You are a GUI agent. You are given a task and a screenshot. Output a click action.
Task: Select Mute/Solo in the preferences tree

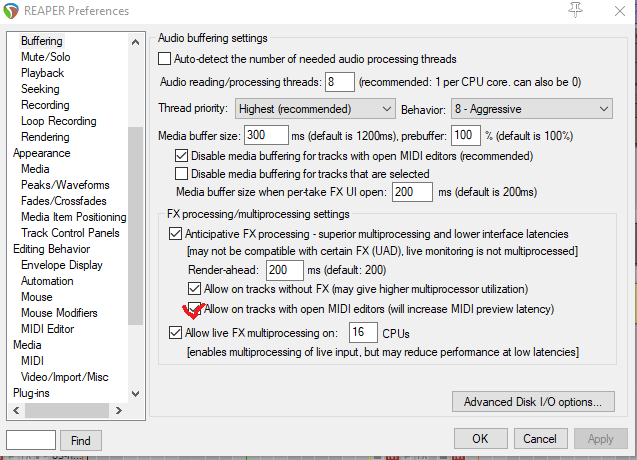pyautogui.click(x=46, y=57)
